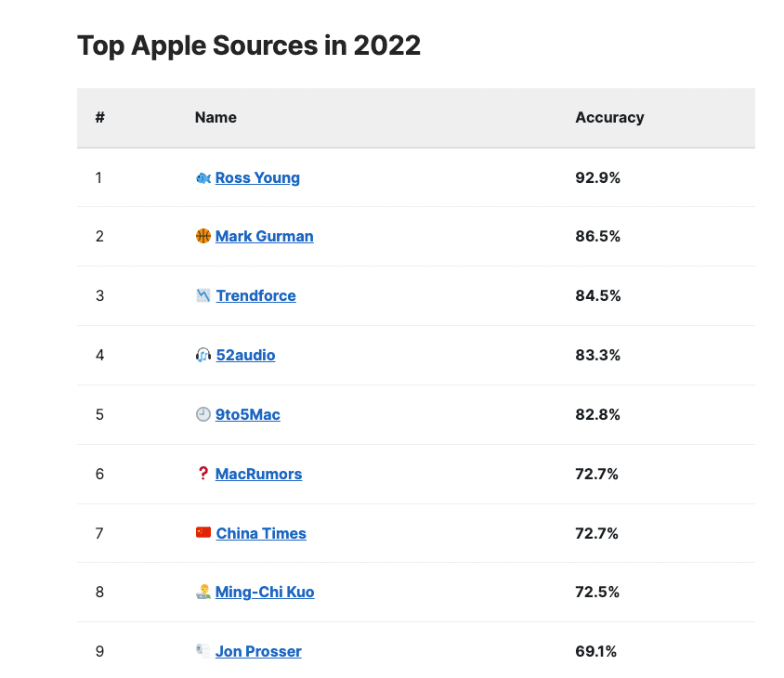Click the Name column header
The height and width of the screenshot is (678, 784).
[x=216, y=118]
